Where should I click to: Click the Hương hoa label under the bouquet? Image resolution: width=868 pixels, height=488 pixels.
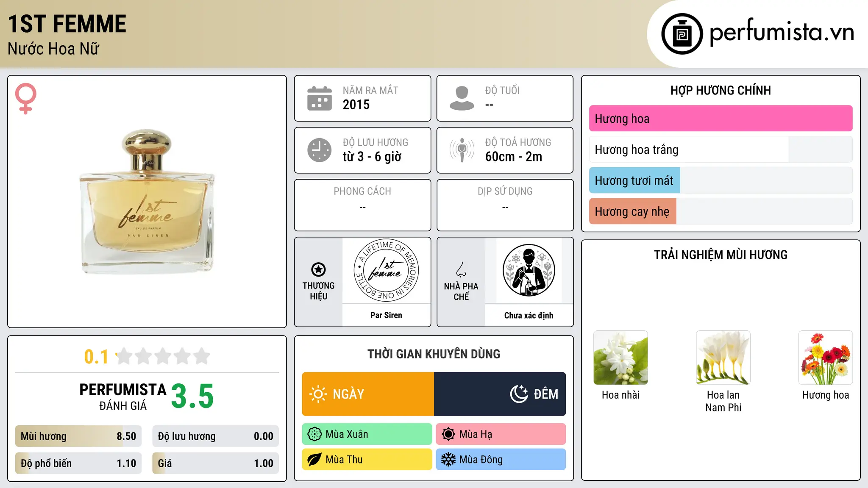coord(826,395)
